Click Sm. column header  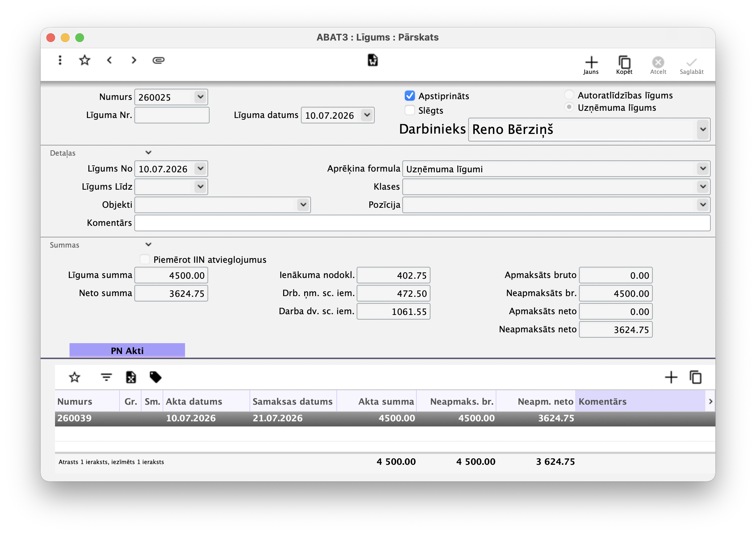[x=152, y=401]
